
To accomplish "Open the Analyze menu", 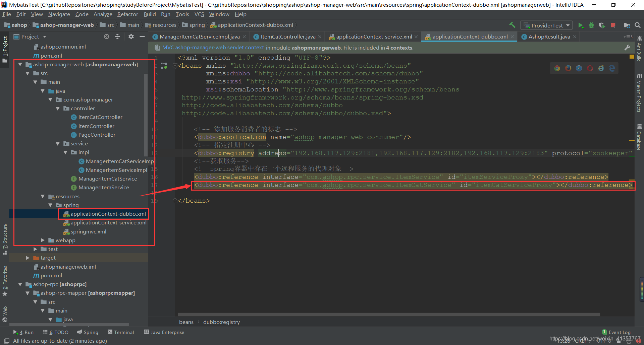I will (x=103, y=14).
